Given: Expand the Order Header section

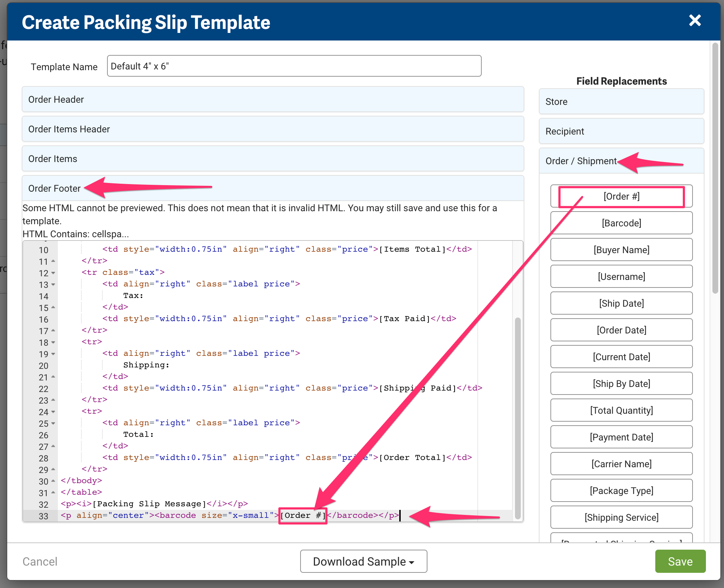Looking at the screenshot, I should click(x=273, y=99).
